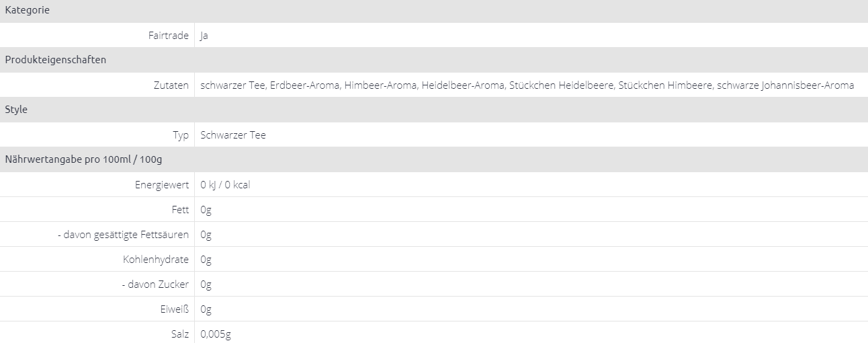Click the Kategorie section header
868x343 pixels.
tap(28, 10)
